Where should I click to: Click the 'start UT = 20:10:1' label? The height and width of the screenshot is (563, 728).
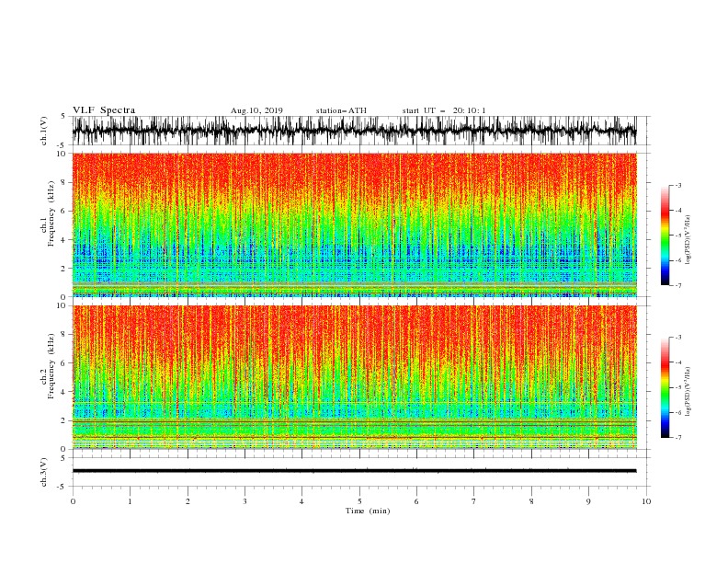coord(444,110)
